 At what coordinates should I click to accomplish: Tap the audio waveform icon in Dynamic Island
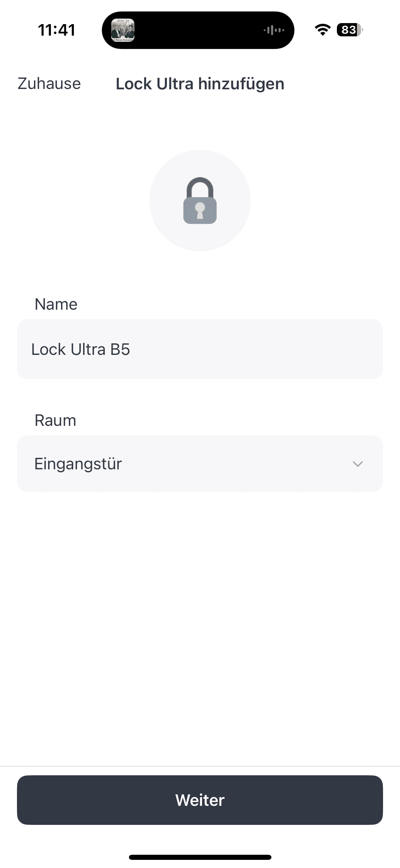point(274,30)
